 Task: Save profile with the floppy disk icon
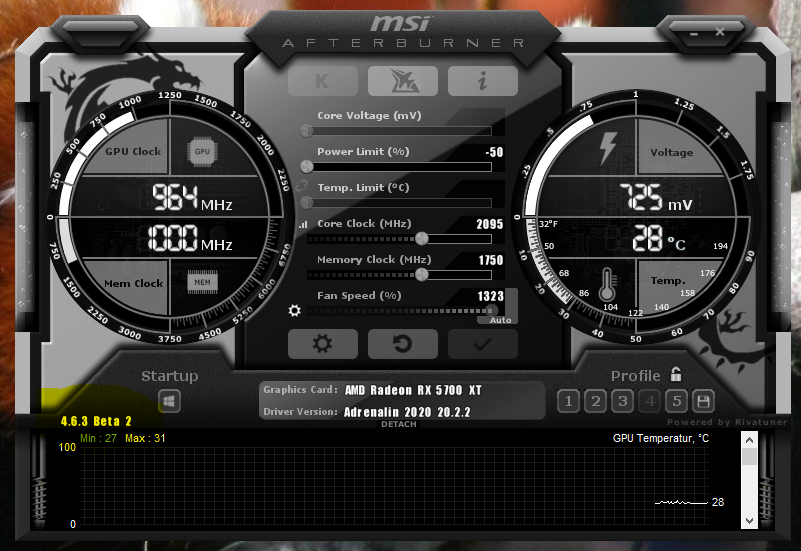[x=703, y=401]
